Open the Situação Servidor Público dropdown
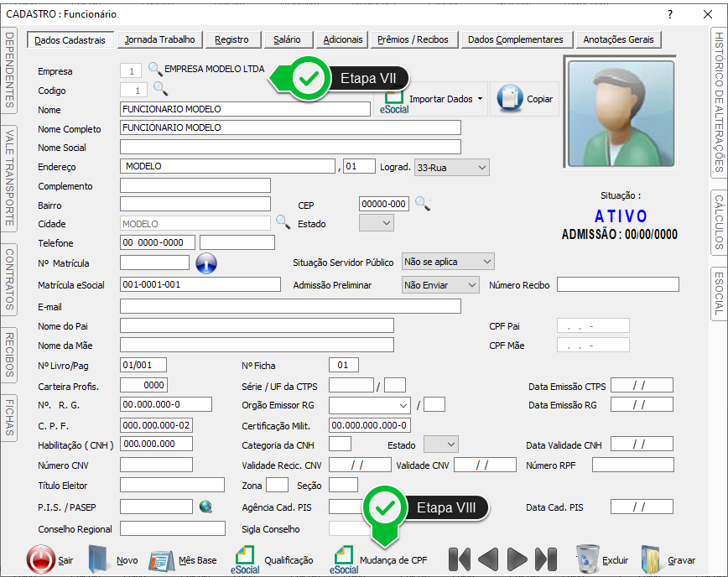The width and height of the screenshot is (728, 577). coord(486,263)
